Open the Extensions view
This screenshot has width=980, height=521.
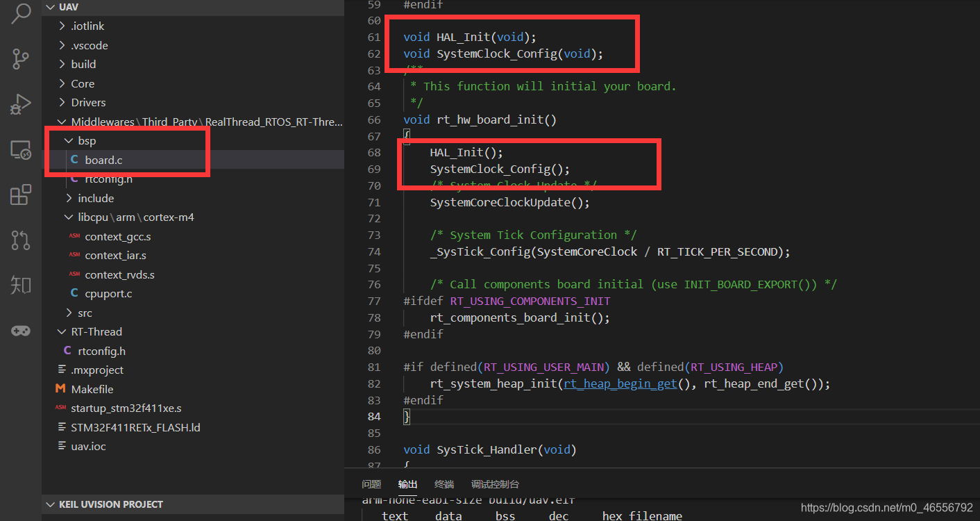click(x=21, y=195)
